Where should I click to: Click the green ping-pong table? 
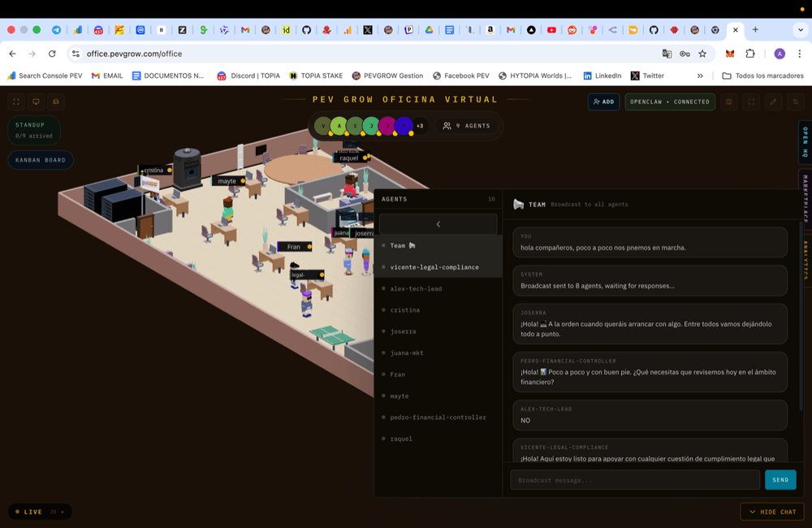[x=331, y=334]
